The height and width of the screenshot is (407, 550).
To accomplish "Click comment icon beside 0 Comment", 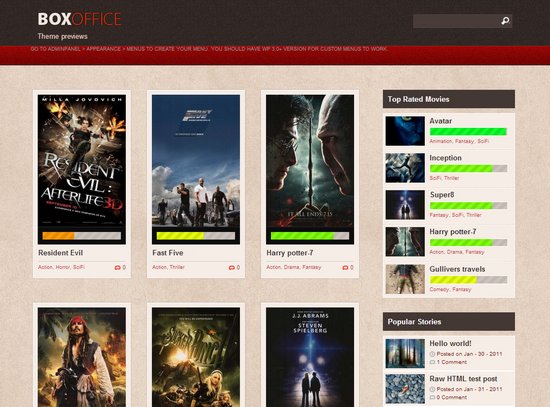I will (x=432, y=398).
